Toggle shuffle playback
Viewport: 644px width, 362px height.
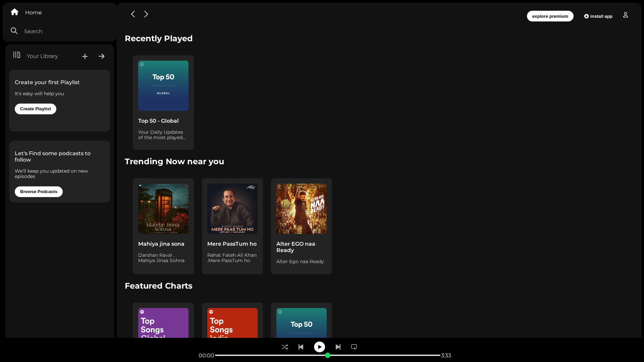(285, 347)
